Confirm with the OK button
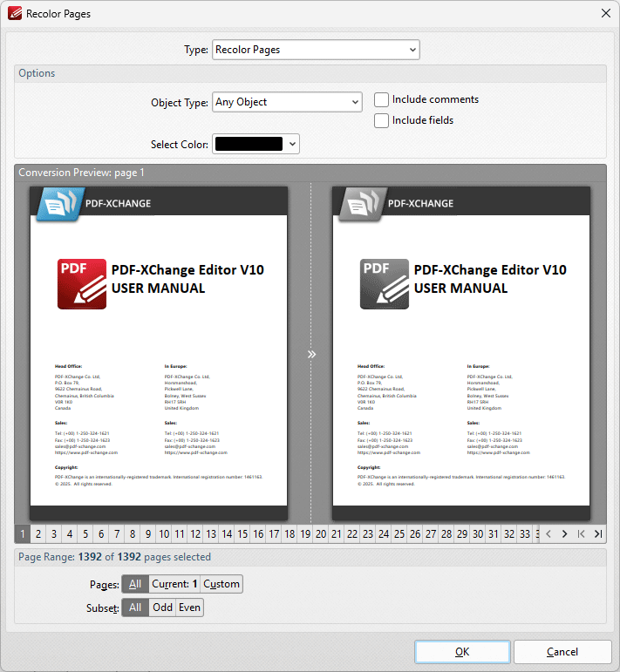 [x=462, y=651]
